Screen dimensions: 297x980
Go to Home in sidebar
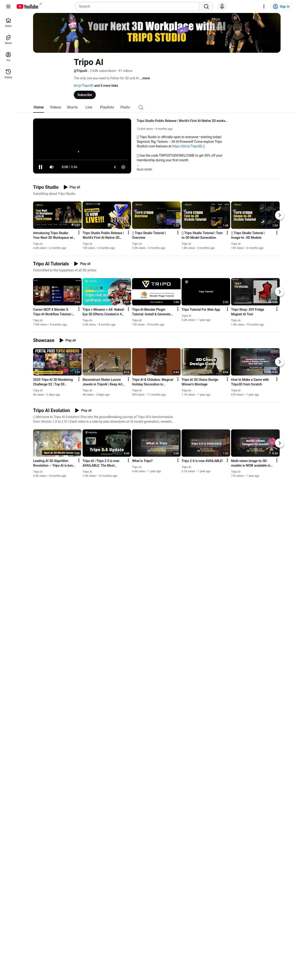click(x=8, y=22)
